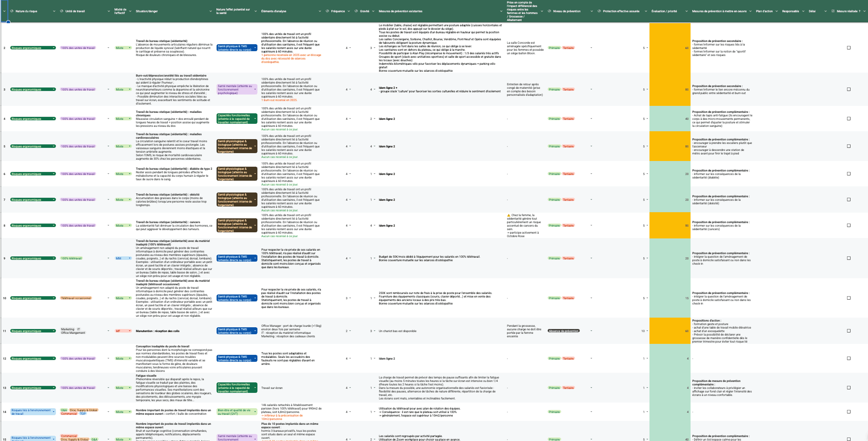Click the Absence de prévention chip in row 11

pos(563,331)
